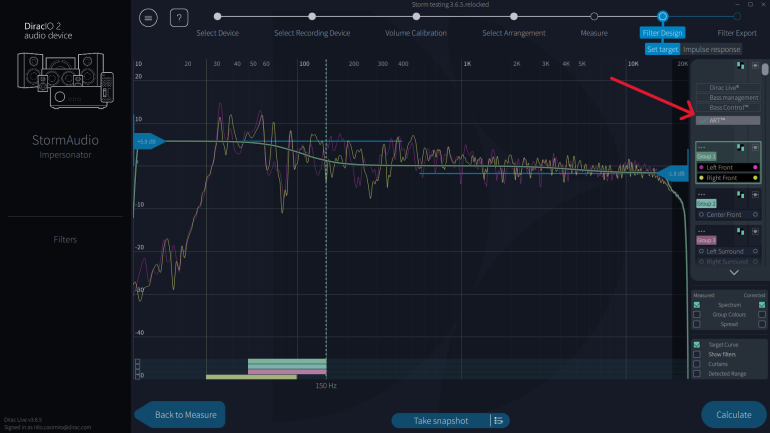Click the question mark help icon
The height and width of the screenshot is (433, 770).
(179, 17)
